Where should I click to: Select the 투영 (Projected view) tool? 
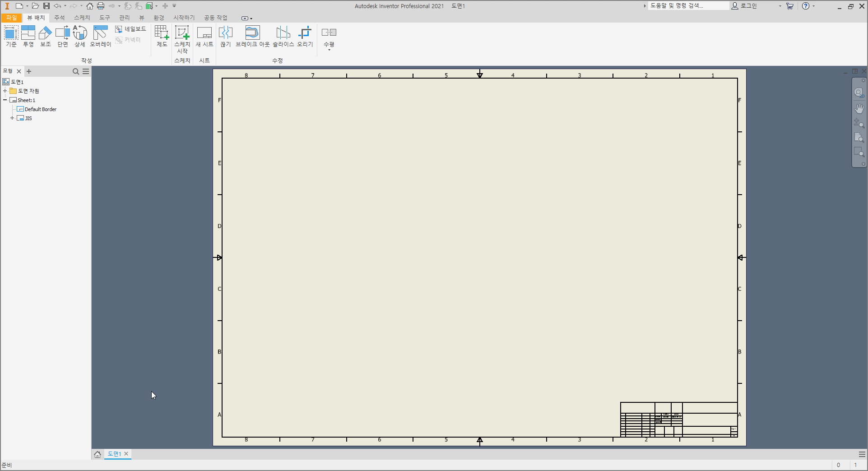coord(28,36)
